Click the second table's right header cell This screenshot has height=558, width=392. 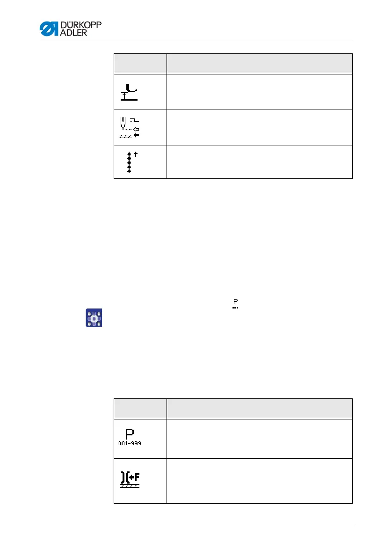click(260, 409)
